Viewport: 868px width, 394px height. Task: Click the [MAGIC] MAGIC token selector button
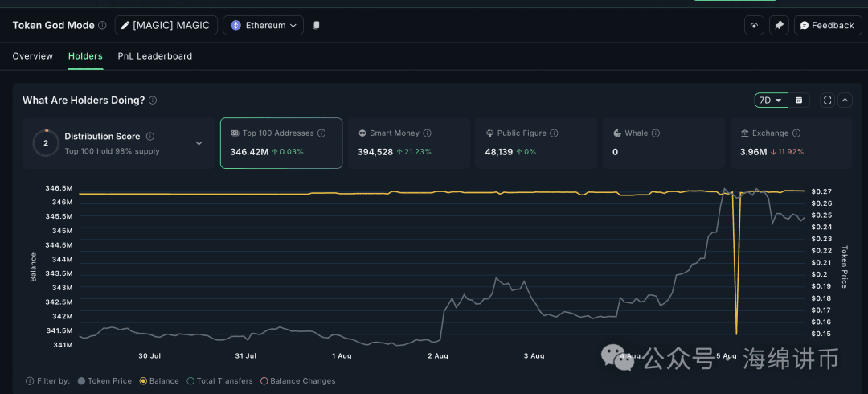point(166,26)
